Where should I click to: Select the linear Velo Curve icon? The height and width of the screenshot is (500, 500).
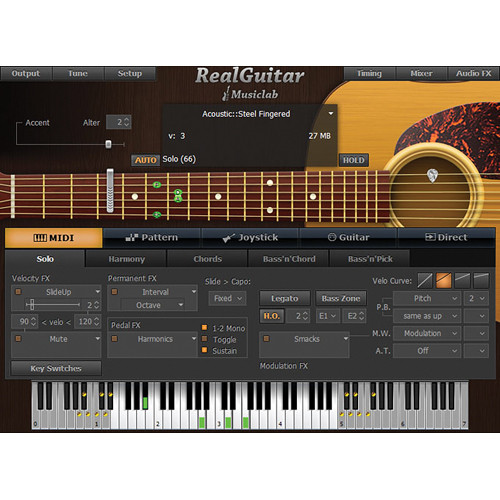(425, 280)
